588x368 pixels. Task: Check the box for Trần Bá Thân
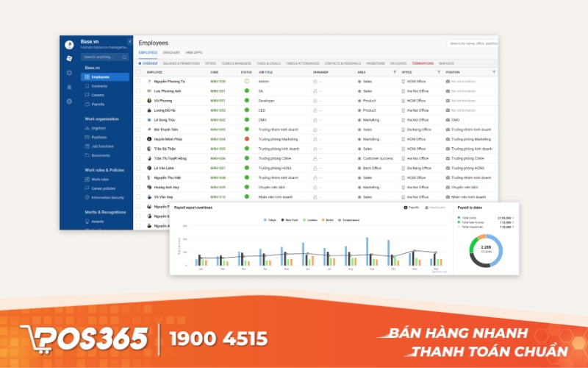click(x=138, y=149)
